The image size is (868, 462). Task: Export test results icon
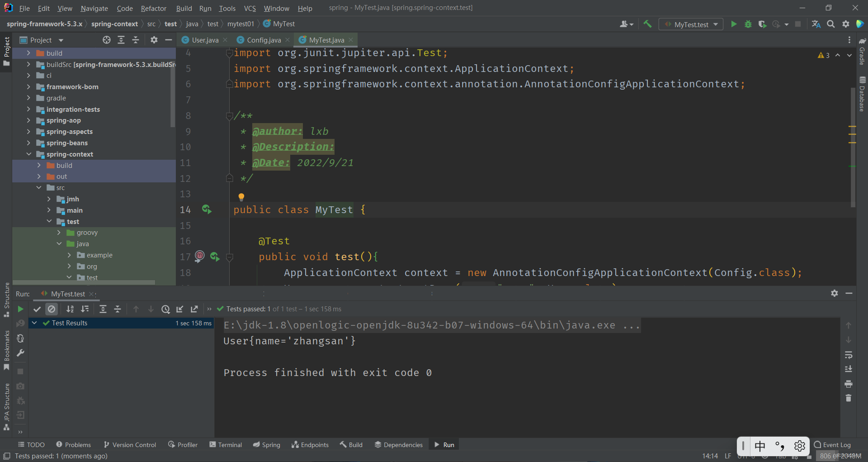(194, 309)
